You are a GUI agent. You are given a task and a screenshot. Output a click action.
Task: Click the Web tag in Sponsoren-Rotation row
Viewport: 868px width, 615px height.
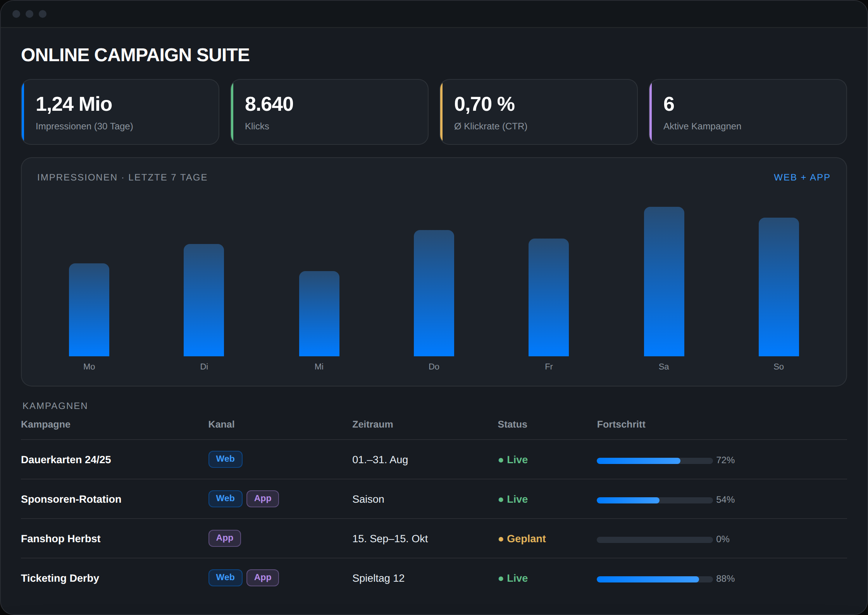[225, 499]
